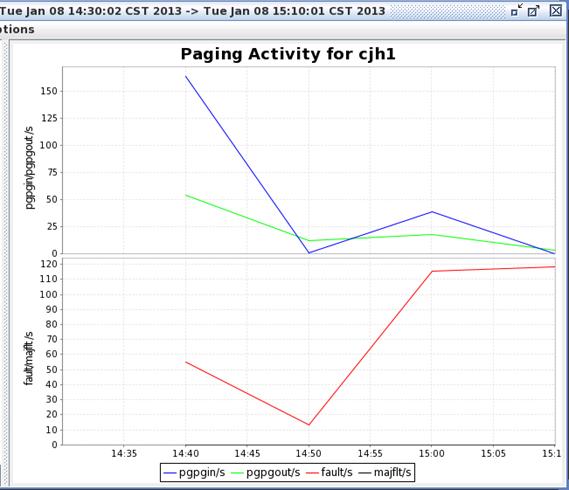Screen dimensions: 569x490
Task: Click the red fault/s minimum at 14:50
Action: [x=309, y=424]
